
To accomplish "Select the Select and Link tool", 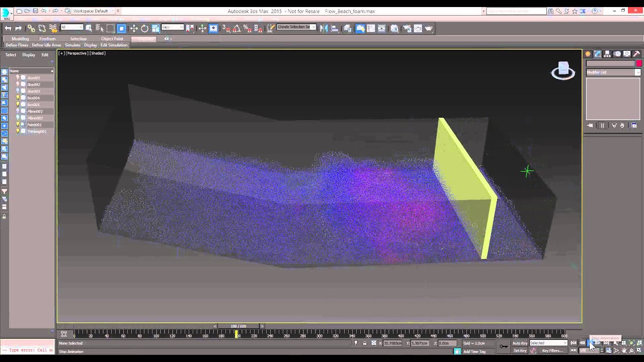I will tap(31, 29).
